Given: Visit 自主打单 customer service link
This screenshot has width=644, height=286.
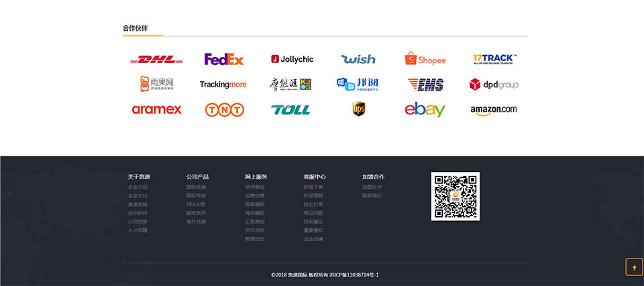Looking at the screenshot, I should (x=313, y=204).
